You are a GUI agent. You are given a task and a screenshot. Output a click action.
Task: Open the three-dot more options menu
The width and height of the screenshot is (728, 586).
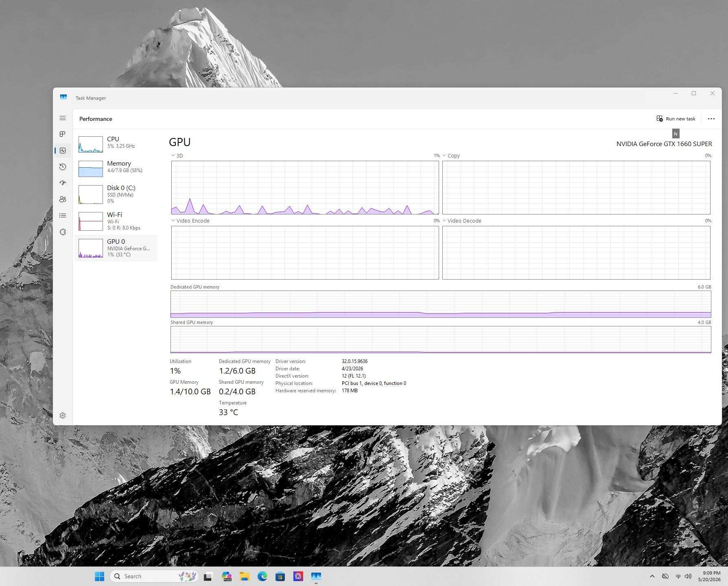[x=711, y=119]
